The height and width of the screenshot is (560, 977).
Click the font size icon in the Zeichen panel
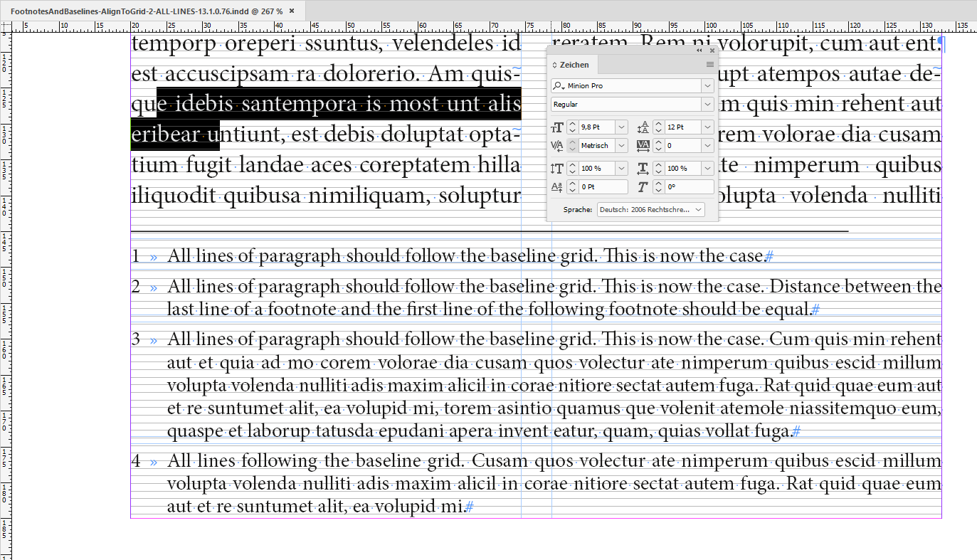pyautogui.click(x=557, y=127)
